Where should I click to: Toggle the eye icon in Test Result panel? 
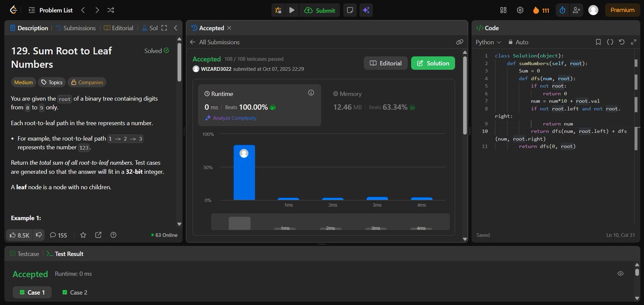[x=620, y=273]
